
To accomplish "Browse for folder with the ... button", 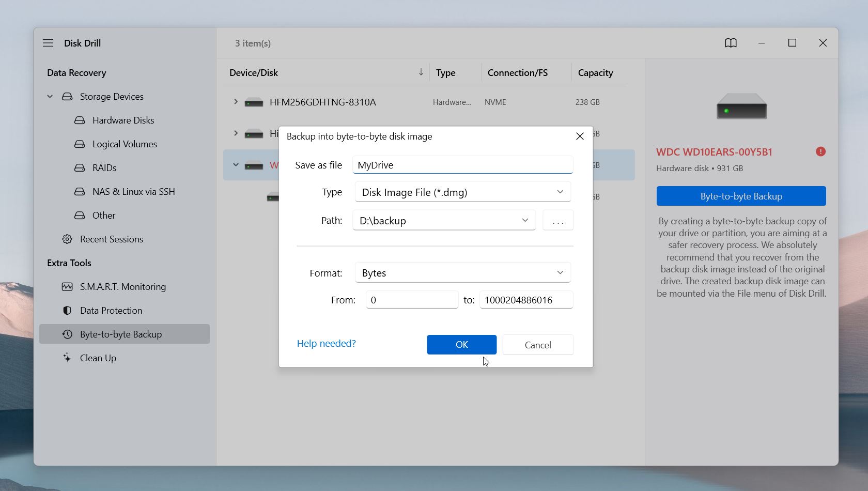I will coord(558,220).
